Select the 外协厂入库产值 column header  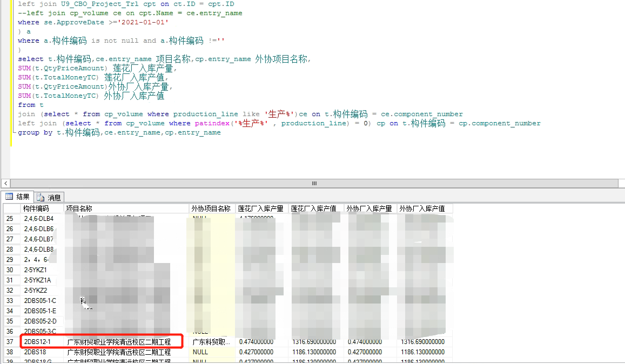[x=425, y=208]
